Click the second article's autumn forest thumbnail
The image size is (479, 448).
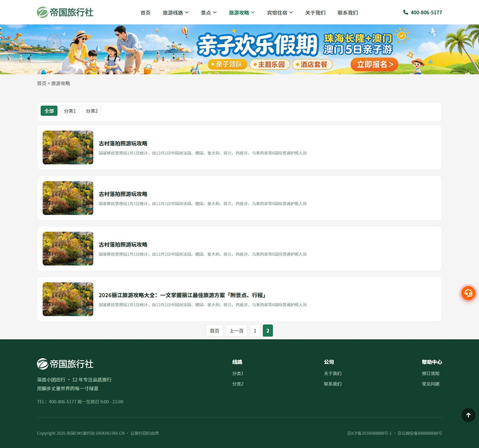tap(68, 198)
